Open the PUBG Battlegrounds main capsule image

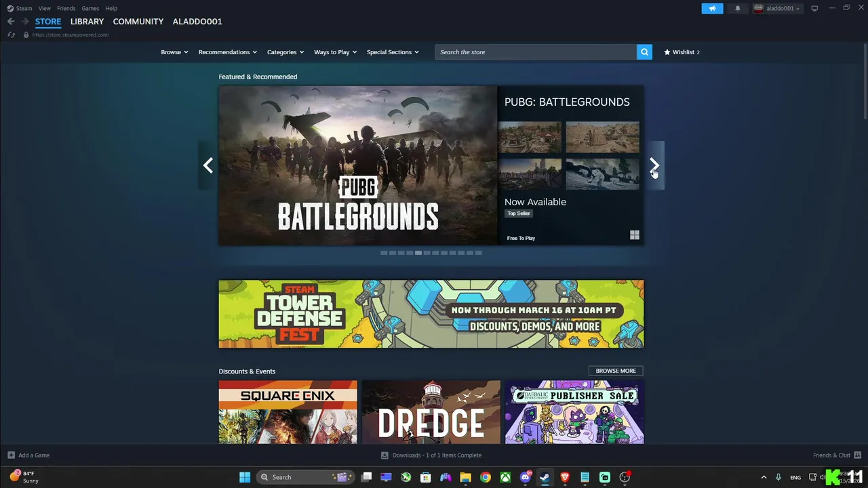[x=358, y=165]
